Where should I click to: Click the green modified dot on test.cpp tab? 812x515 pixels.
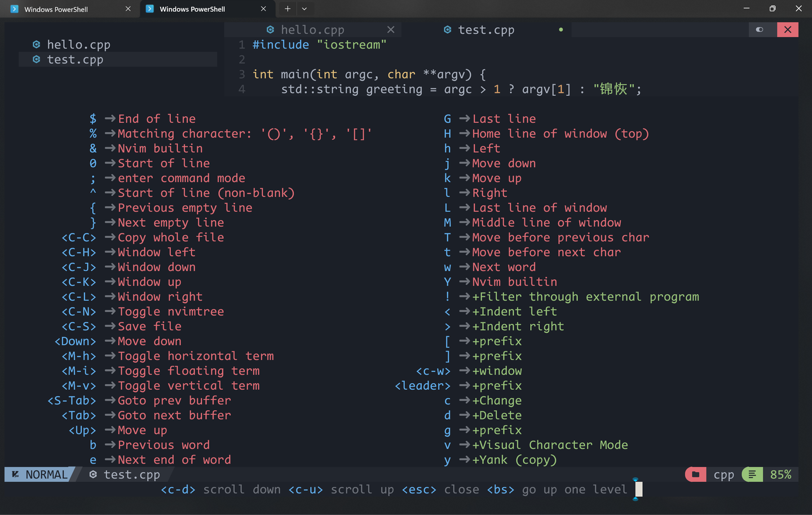pos(561,29)
